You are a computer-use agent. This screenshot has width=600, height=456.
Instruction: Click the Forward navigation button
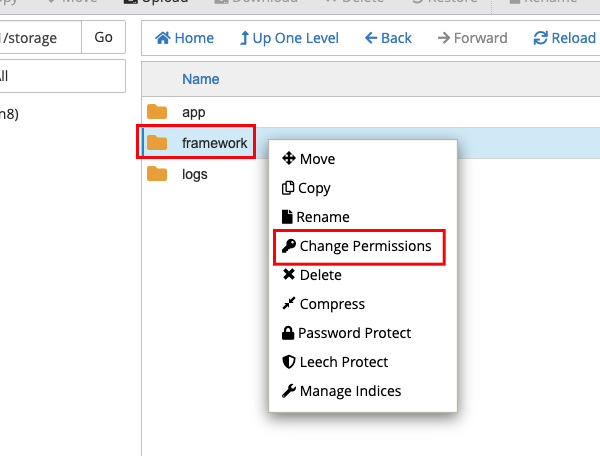[473, 39]
